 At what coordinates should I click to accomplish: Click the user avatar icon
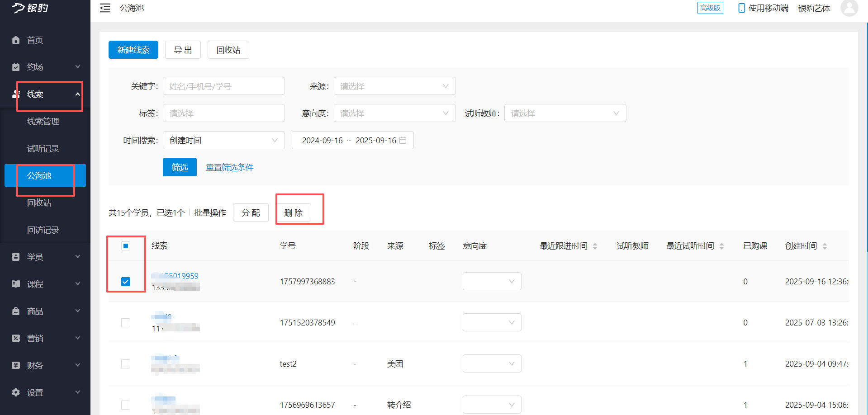click(849, 8)
